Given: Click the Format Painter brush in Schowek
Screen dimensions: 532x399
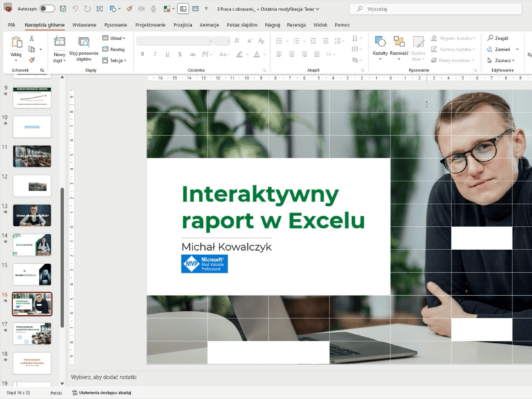Looking at the screenshot, I should click(32, 60).
